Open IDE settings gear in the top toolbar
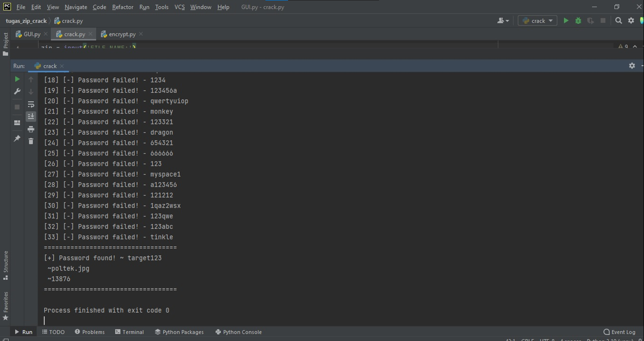 pyautogui.click(x=631, y=21)
